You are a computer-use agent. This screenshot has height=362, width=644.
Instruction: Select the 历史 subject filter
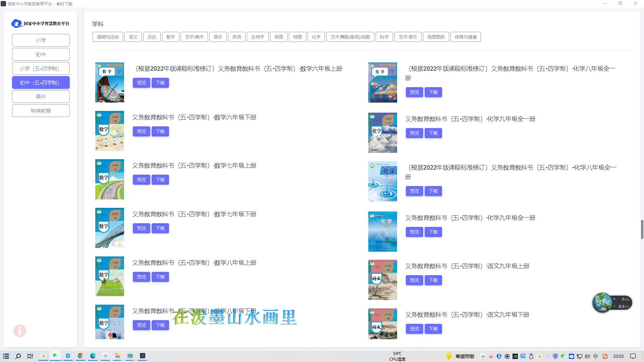[152, 37]
